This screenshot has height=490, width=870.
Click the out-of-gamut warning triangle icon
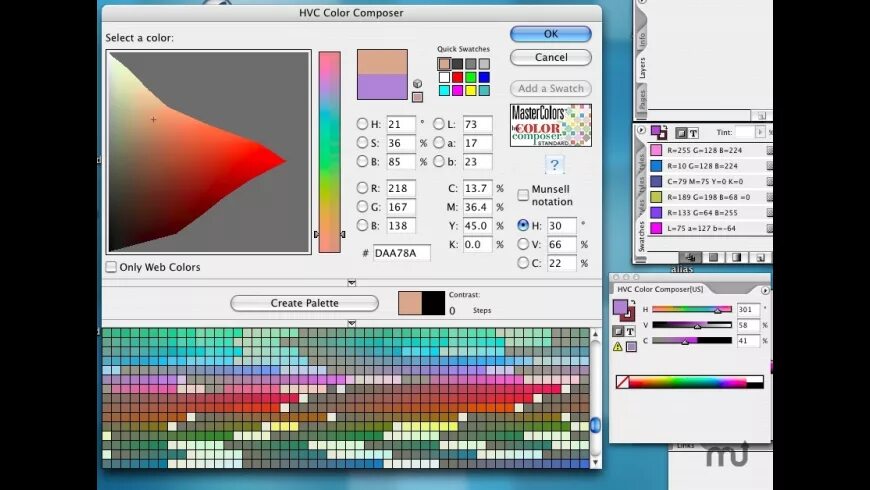point(618,346)
